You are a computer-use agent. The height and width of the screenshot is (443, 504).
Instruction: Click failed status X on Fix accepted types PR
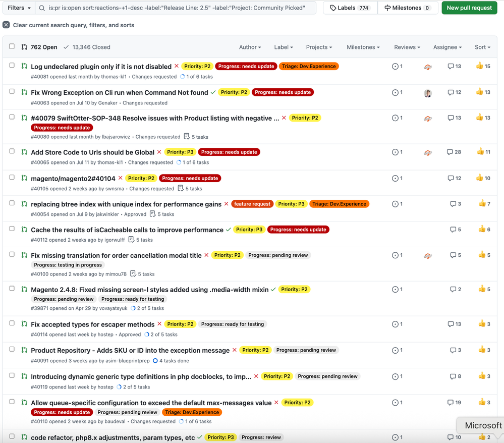point(159,324)
